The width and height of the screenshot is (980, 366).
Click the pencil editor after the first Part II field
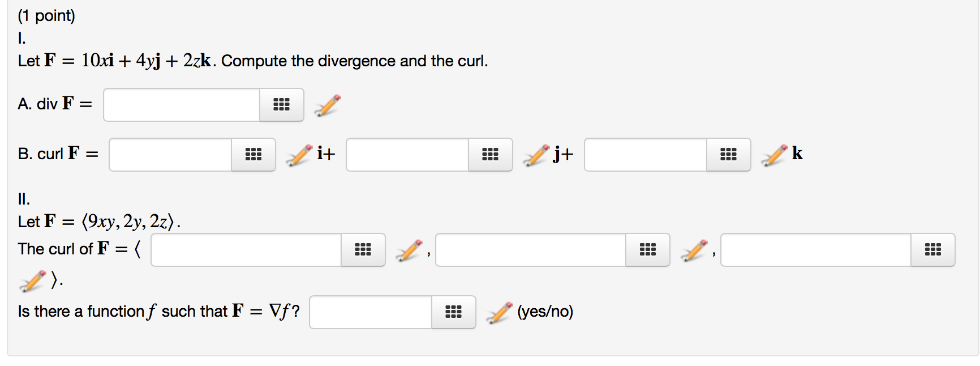(409, 250)
